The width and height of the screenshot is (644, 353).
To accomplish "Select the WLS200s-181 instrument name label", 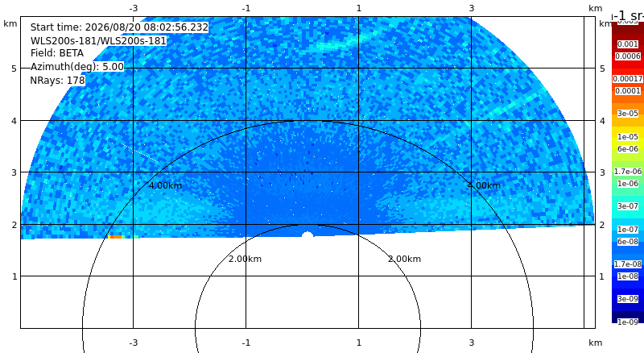I will pos(98,41).
